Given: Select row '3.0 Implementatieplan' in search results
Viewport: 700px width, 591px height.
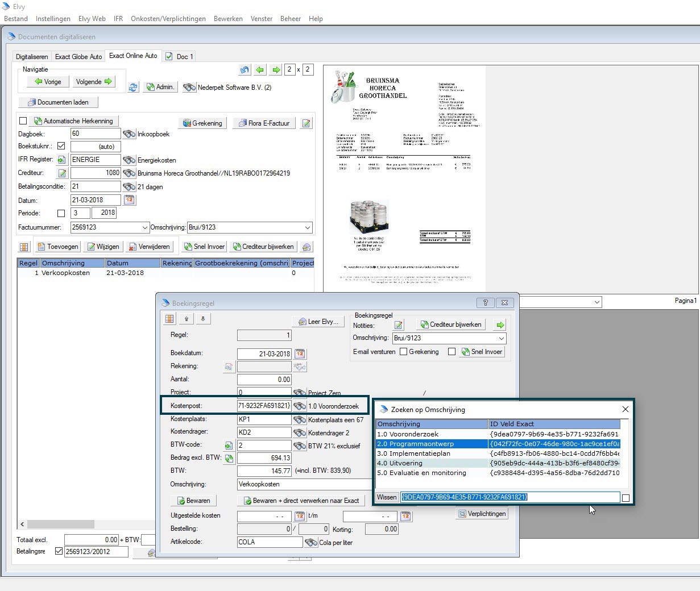Looking at the screenshot, I should point(498,453).
